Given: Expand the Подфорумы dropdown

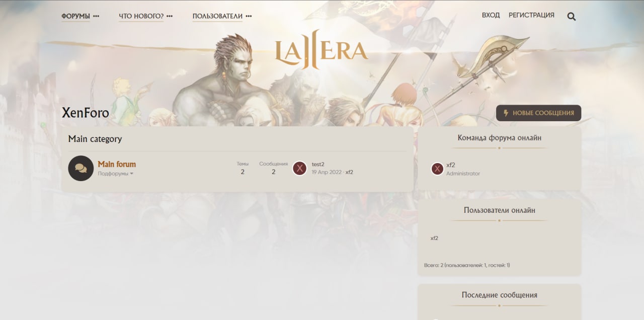Looking at the screenshot, I should tap(116, 174).
